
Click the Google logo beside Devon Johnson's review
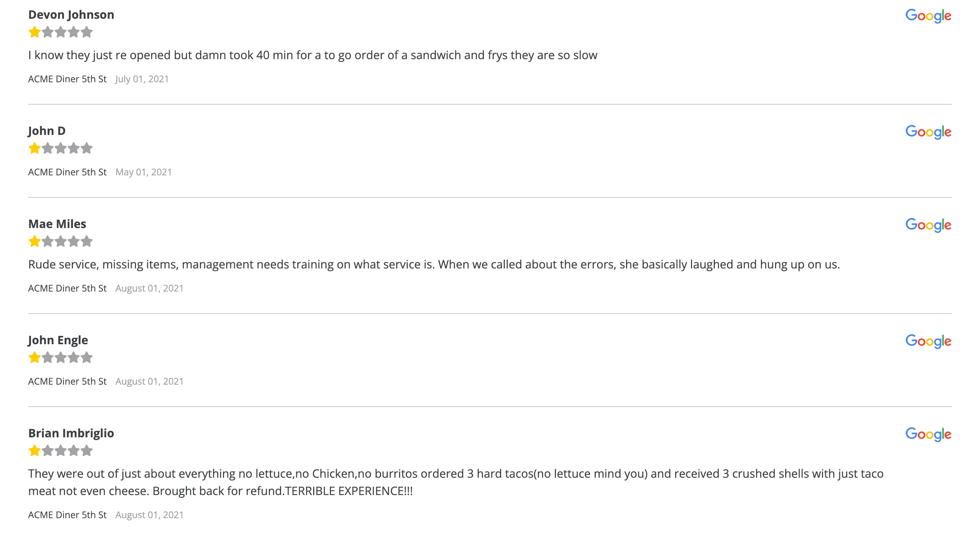pos(928,16)
